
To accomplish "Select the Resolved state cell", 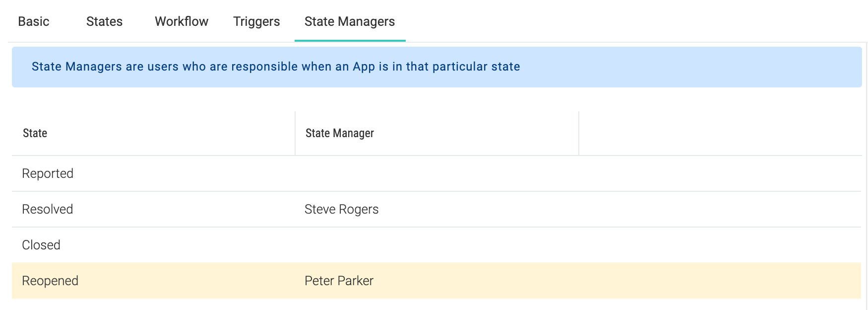I will pyautogui.click(x=48, y=209).
